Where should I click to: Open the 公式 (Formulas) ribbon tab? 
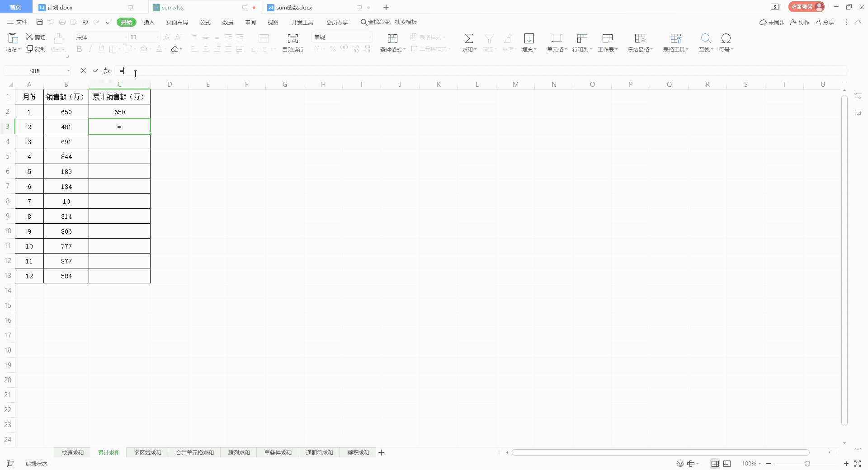coord(205,22)
